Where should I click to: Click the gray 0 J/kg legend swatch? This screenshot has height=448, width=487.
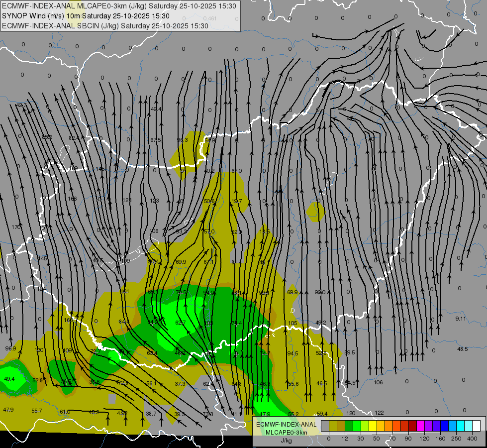click(x=325, y=426)
